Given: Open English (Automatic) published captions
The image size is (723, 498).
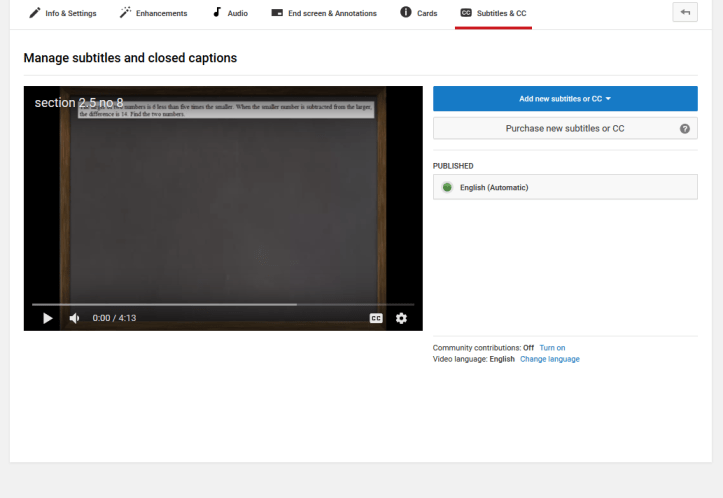Looking at the screenshot, I should point(565,187).
